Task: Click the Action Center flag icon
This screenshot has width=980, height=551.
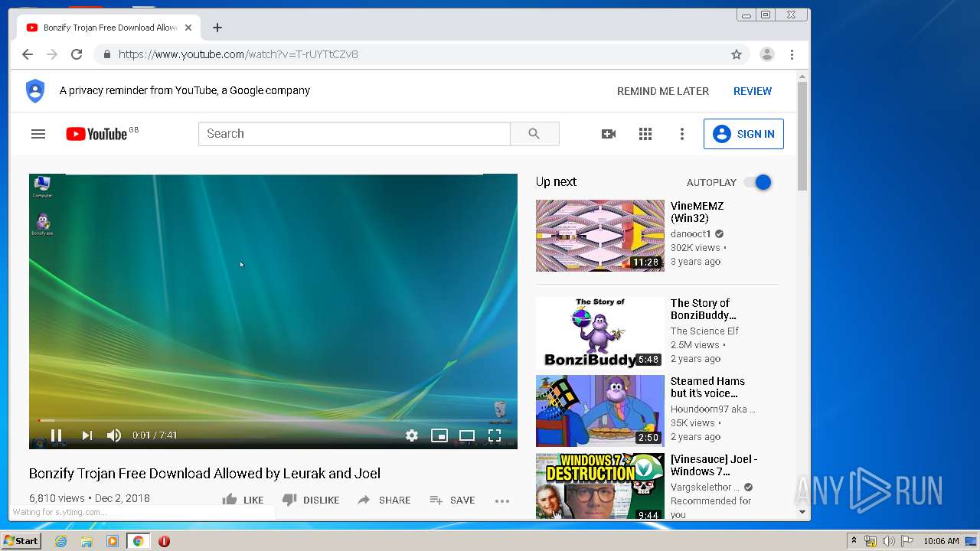Action: (907, 541)
